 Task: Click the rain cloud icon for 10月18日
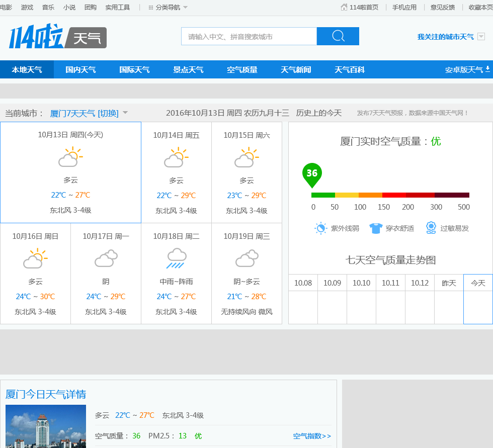pos(176,258)
